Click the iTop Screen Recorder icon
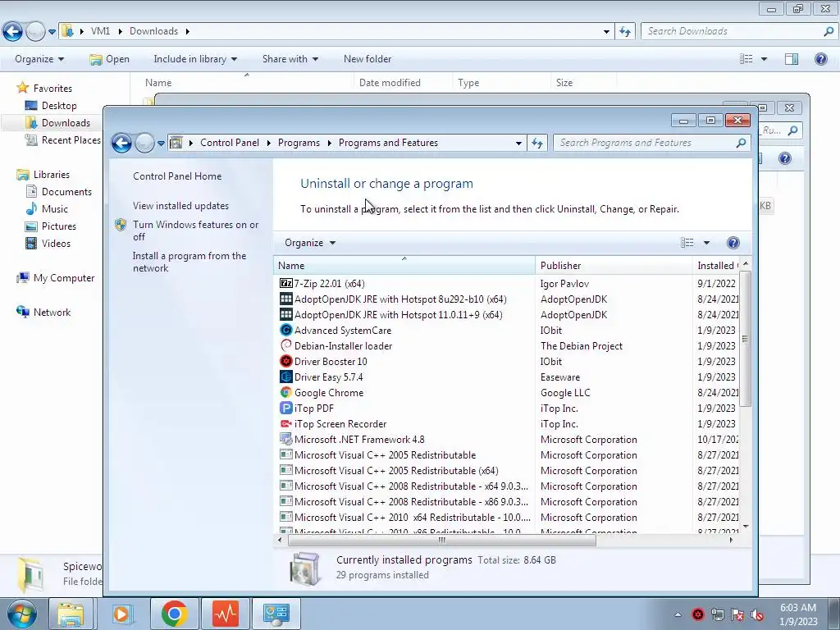Screen dimensions: 840x630 pos(286,423)
